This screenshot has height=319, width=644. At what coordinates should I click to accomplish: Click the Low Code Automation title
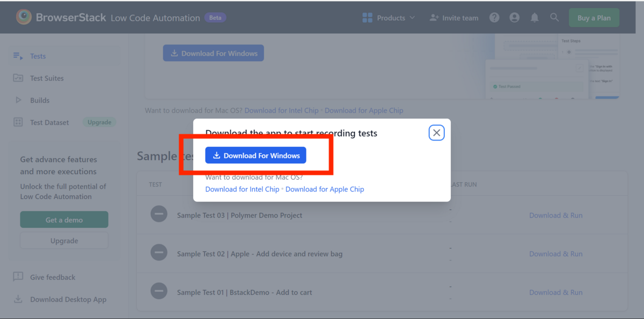tap(156, 18)
